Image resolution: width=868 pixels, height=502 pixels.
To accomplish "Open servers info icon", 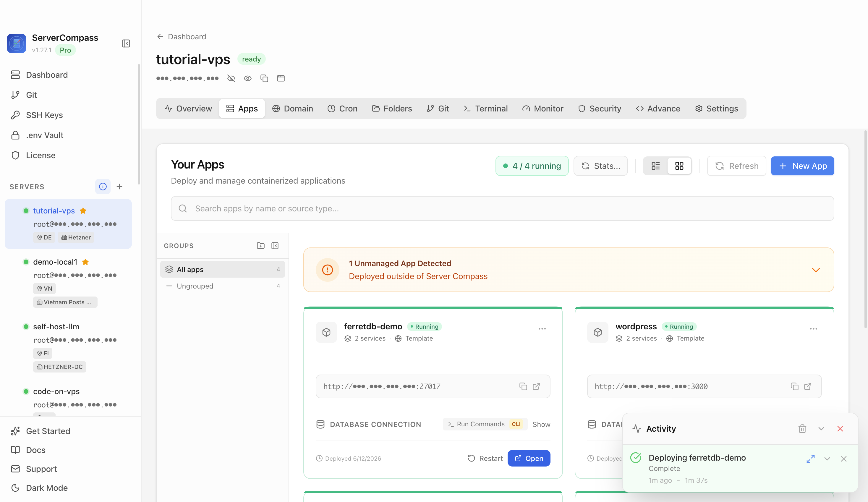I will coord(103,186).
